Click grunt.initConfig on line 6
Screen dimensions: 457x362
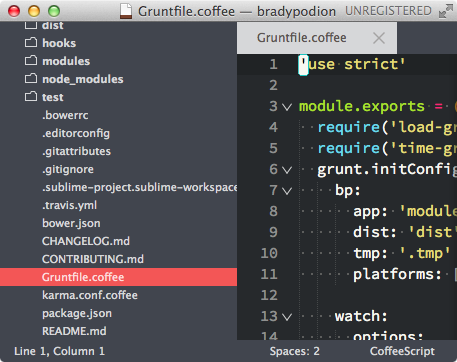(387, 169)
